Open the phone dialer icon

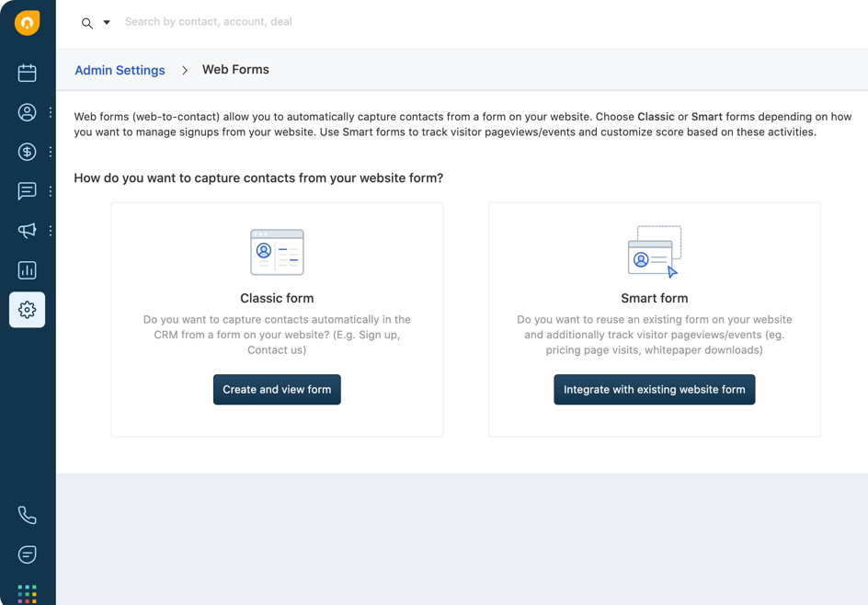28,515
